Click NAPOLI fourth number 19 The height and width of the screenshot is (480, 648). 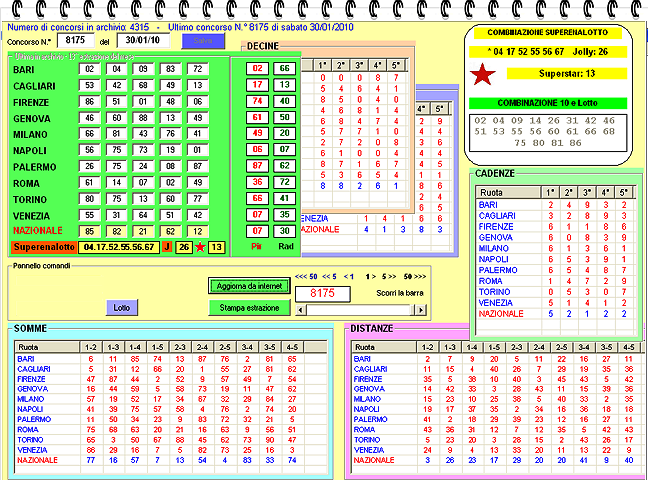170,150
